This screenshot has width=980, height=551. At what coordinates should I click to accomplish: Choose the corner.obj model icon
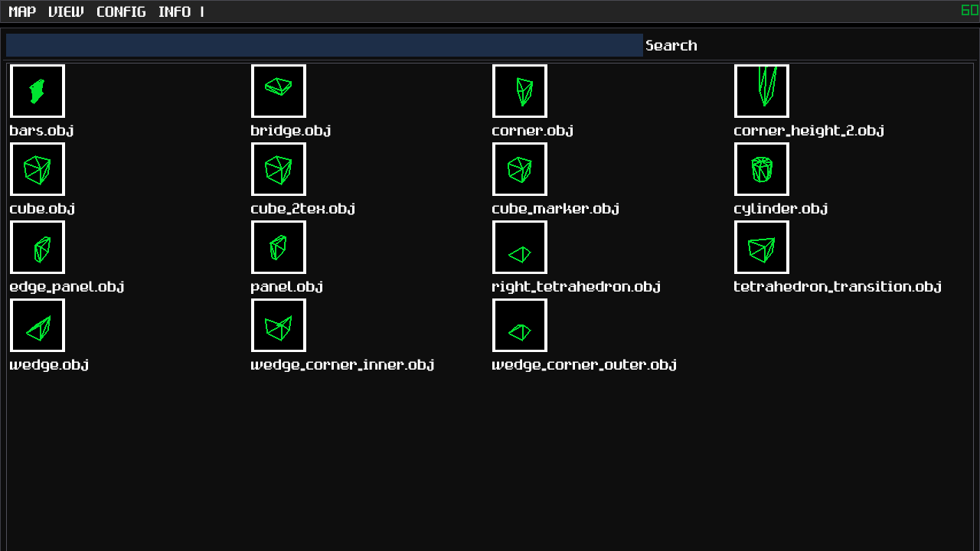click(x=520, y=91)
